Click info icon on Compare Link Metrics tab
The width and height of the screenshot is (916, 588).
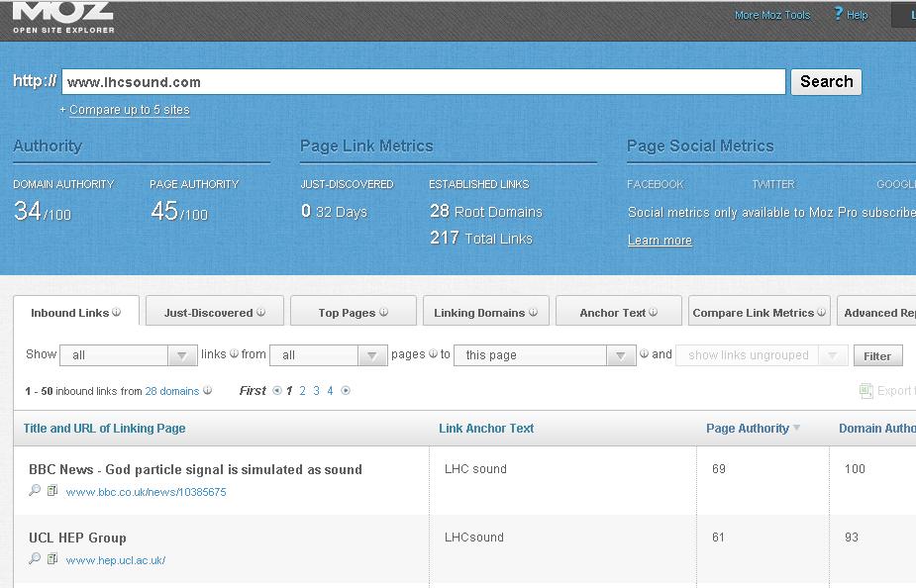pyautogui.click(x=821, y=312)
